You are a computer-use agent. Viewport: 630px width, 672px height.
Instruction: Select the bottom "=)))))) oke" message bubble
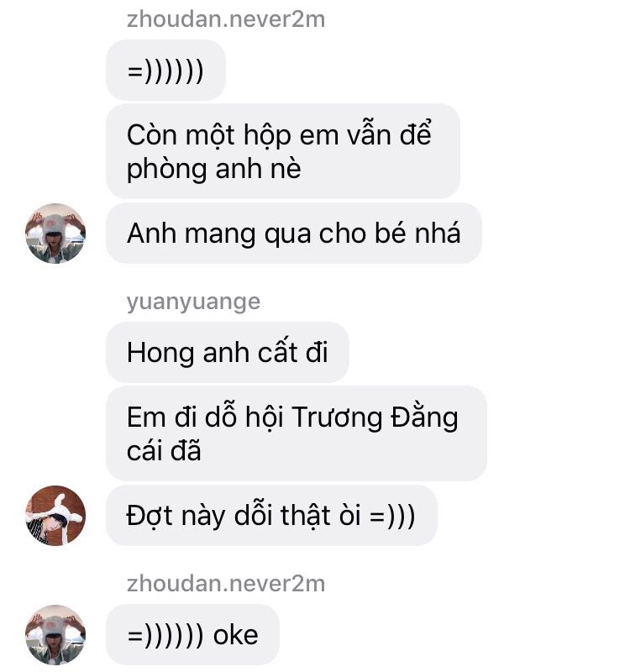click(192, 635)
